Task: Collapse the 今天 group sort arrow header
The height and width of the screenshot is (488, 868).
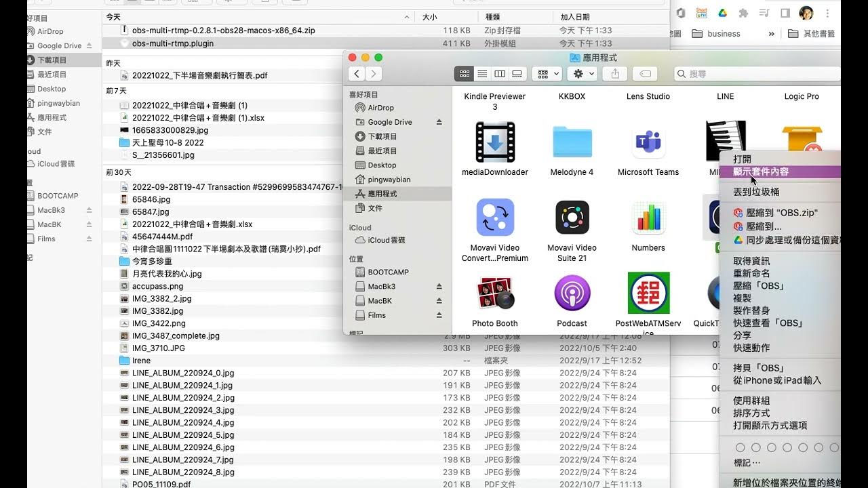Action: pos(407,17)
